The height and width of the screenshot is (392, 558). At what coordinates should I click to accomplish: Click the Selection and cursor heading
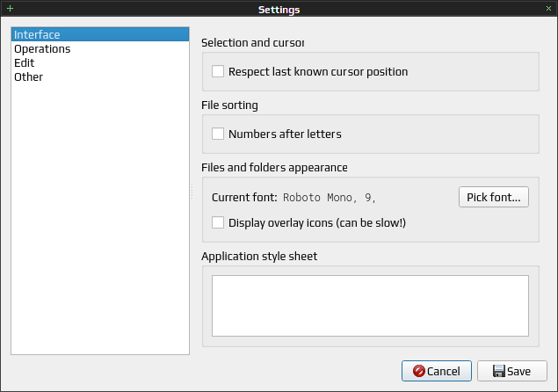(252, 42)
